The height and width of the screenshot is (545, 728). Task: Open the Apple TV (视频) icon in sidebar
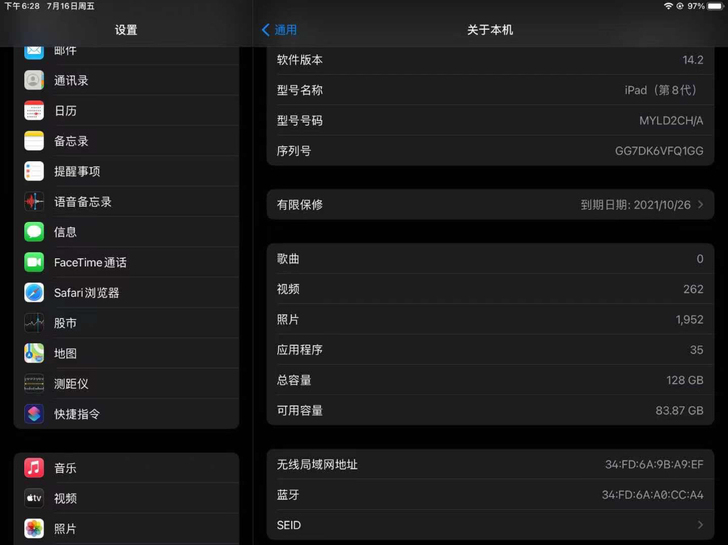34,498
